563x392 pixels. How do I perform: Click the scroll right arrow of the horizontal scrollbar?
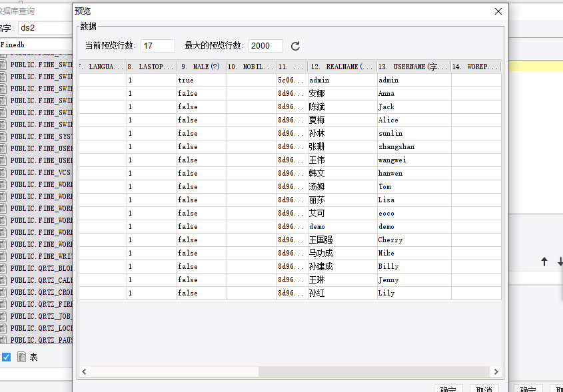coord(496,371)
